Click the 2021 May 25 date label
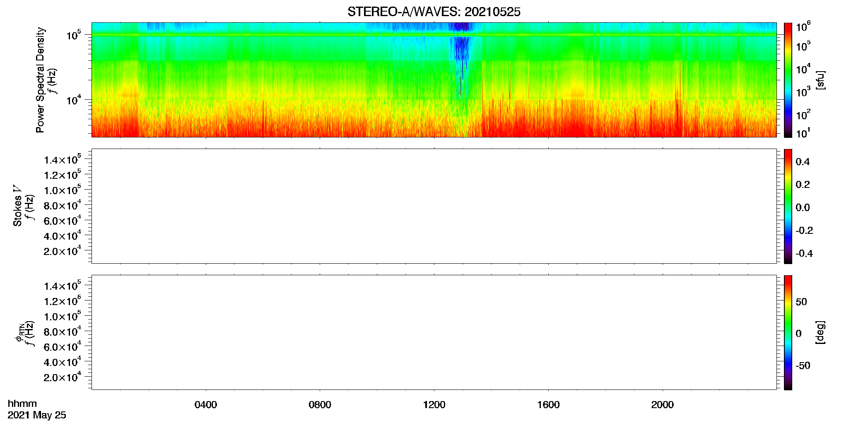 37,415
